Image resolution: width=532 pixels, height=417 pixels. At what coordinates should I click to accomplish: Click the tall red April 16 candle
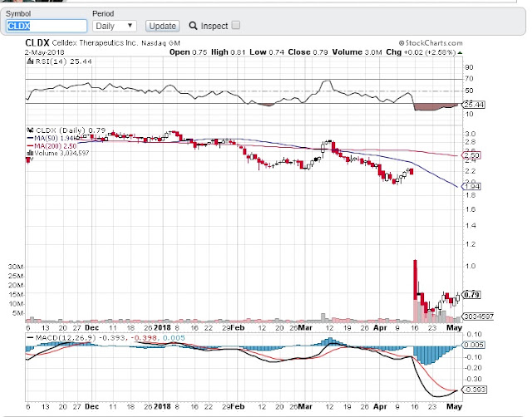415,280
